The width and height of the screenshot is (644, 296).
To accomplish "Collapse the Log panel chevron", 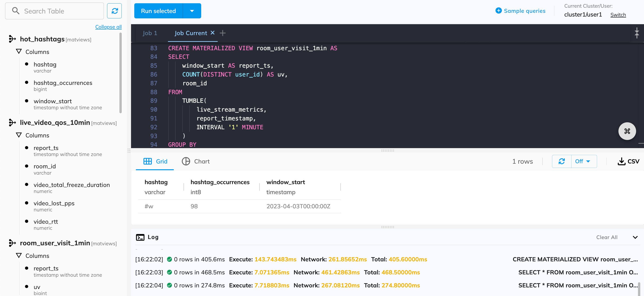I will (635, 237).
